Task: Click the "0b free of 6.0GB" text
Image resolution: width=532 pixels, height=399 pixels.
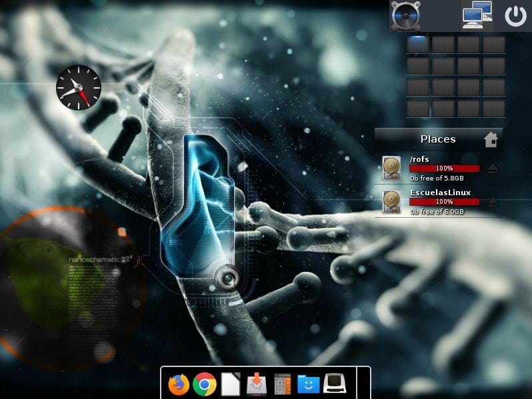Action: click(x=437, y=212)
